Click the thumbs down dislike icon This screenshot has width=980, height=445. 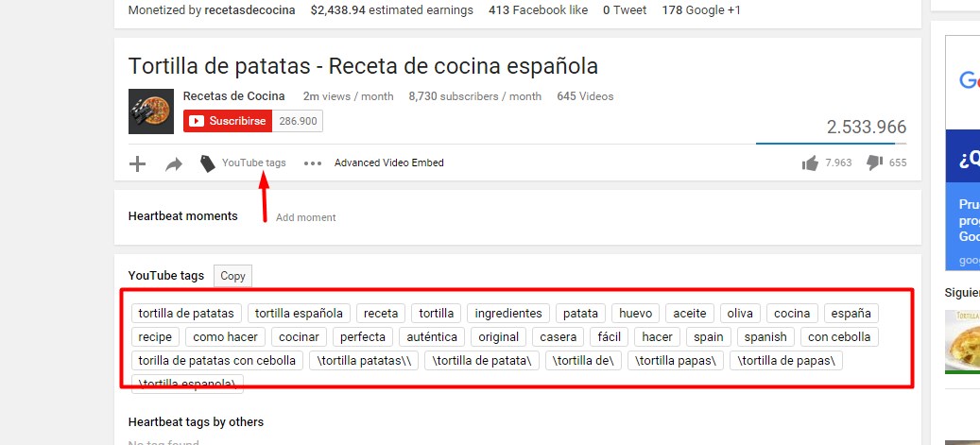point(874,163)
